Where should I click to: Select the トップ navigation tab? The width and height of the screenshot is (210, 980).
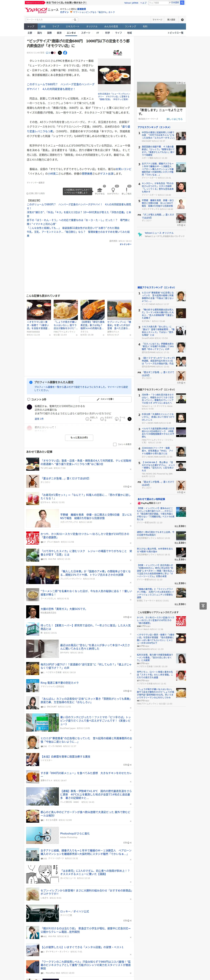point(31,27)
